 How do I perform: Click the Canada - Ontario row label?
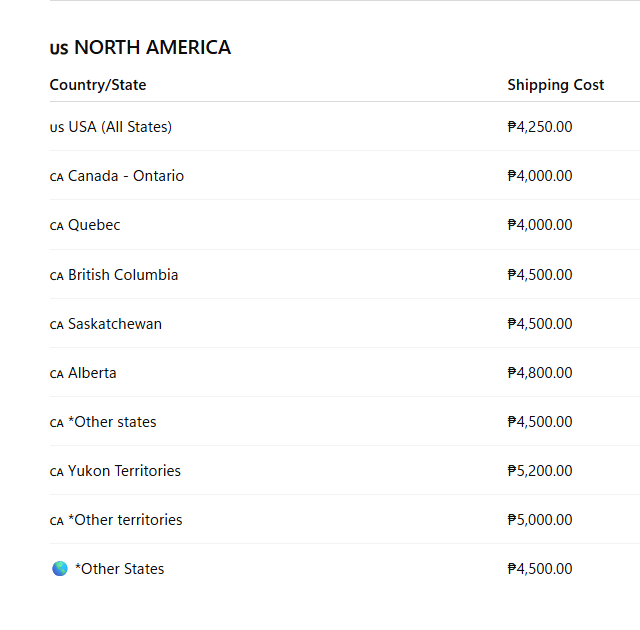pyautogui.click(x=126, y=176)
